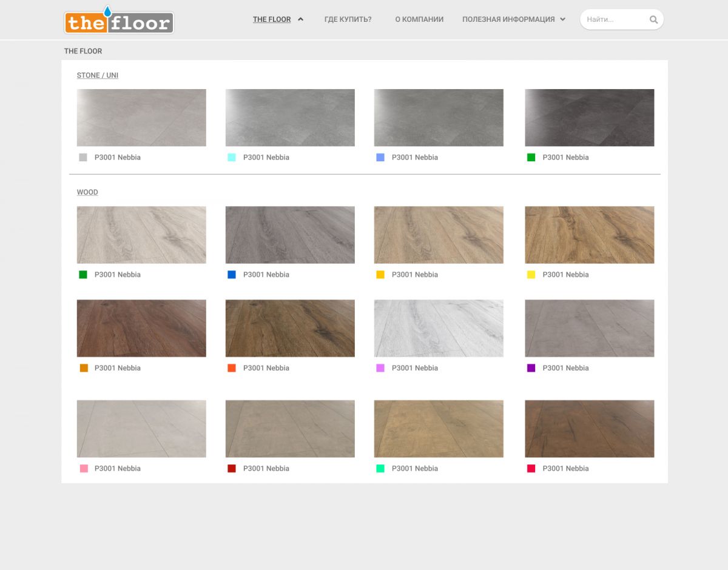Select the pale pink color swatch
The image size is (728, 570).
pos(84,469)
